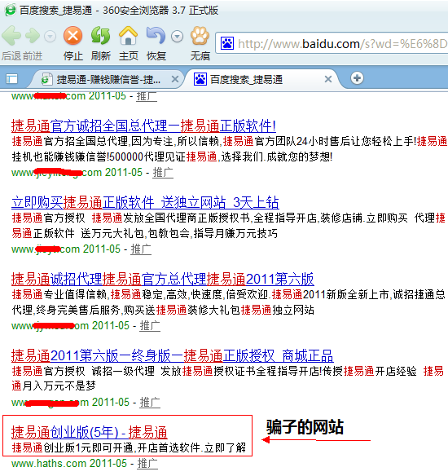The image size is (448, 476).
Task: Close the 捷易通-赚钱赚信誉 tab
Action: tap(175, 80)
